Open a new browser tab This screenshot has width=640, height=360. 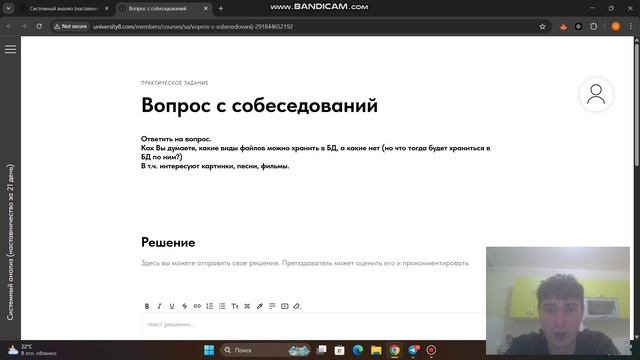coord(220,9)
